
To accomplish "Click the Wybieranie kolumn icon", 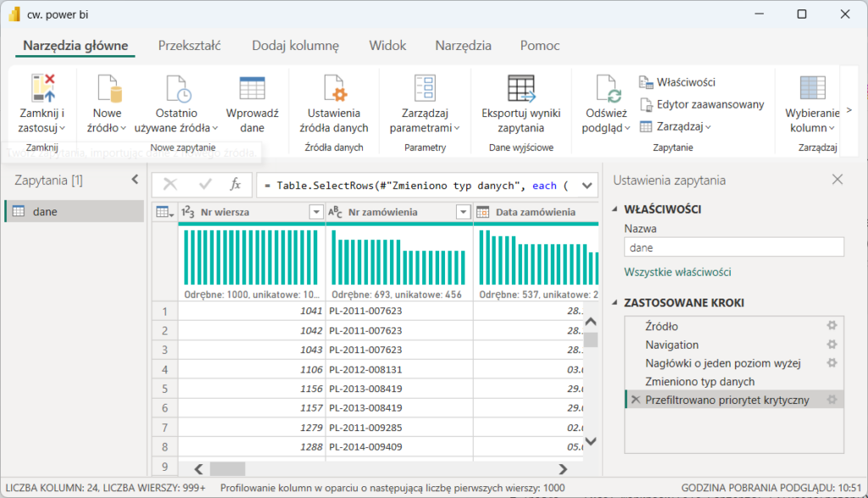I will pos(813,88).
